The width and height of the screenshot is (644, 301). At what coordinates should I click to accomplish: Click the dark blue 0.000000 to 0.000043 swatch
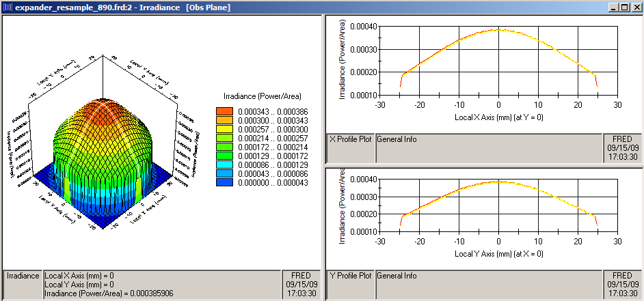(x=225, y=182)
